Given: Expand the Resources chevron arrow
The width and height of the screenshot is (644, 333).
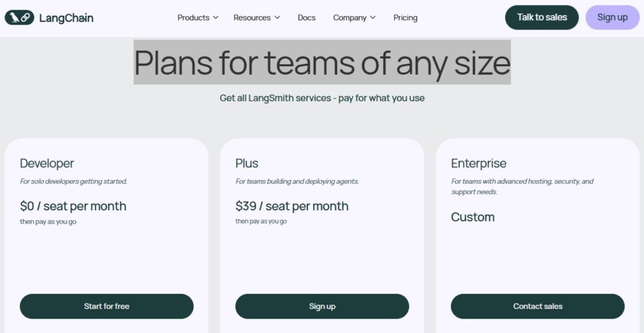Looking at the screenshot, I should click(x=277, y=18).
